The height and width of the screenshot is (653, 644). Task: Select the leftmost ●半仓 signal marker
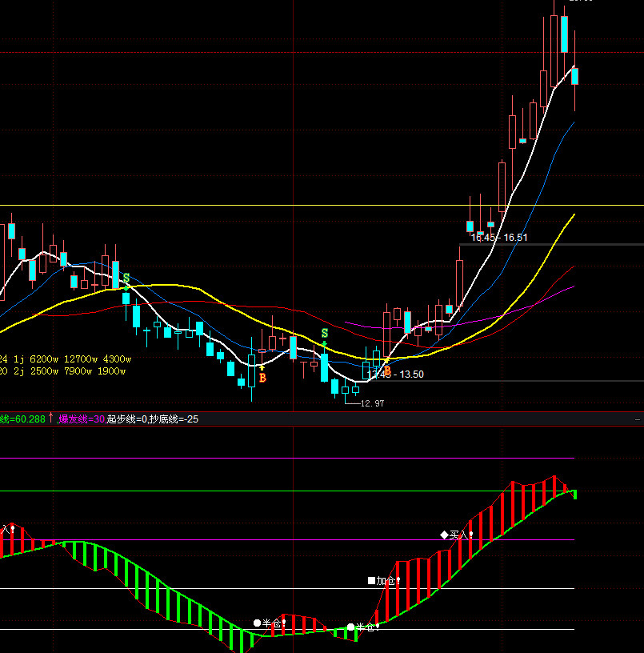270,623
